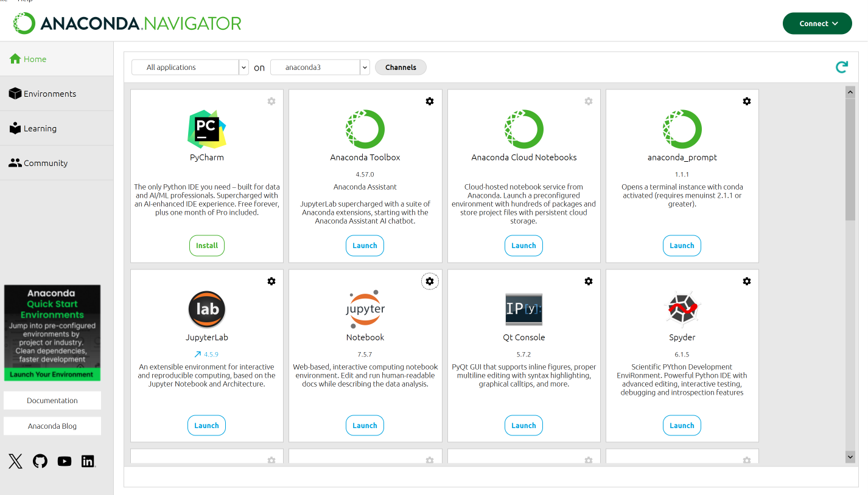Open the PyCharm application icon

[x=207, y=130]
